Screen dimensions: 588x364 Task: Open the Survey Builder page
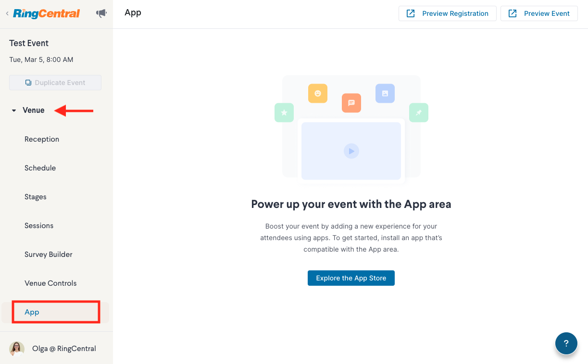56,255
